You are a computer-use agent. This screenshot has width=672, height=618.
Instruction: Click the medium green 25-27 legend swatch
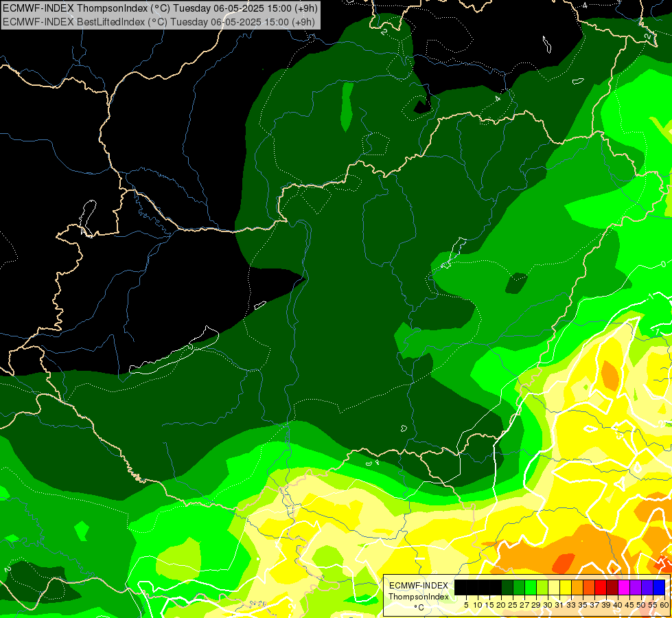point(518,588)
